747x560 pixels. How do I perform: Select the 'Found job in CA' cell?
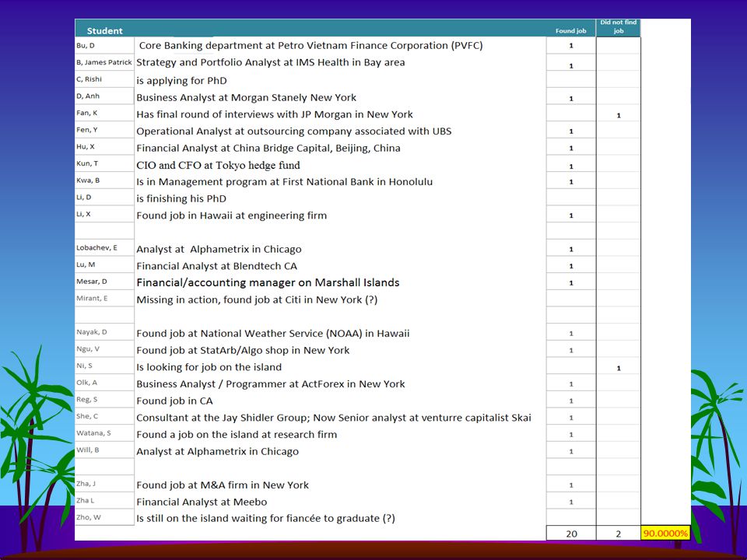174,401
